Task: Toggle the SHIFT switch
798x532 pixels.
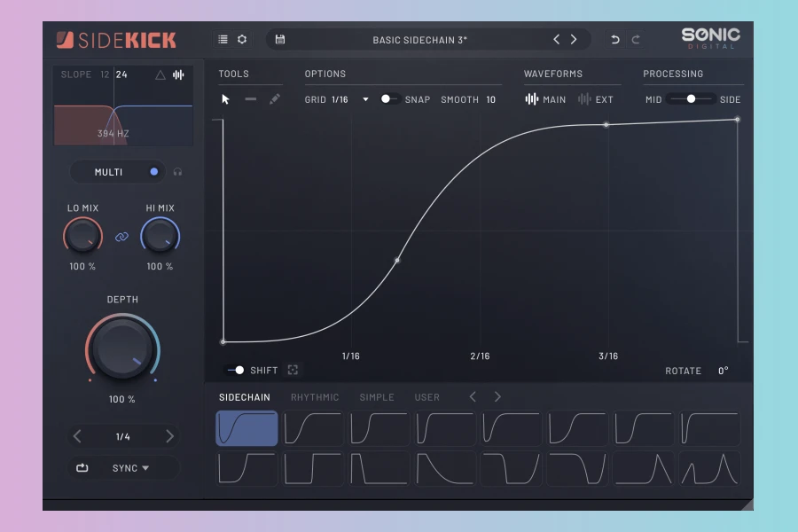Action: click(x=236, y=370)
